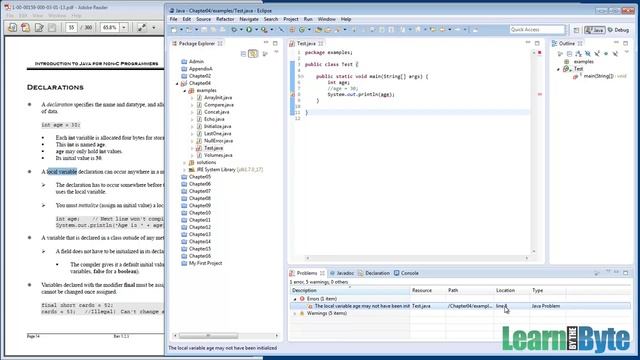Open the Outline view menu arrow
The width and height of the screenshot is (640, 360).
(x=627, y=52)
